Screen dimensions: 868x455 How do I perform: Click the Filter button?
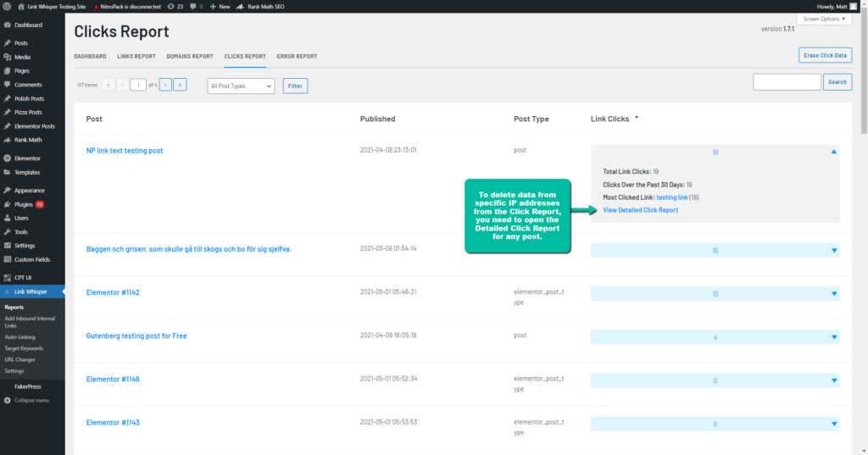coord(295,86)
